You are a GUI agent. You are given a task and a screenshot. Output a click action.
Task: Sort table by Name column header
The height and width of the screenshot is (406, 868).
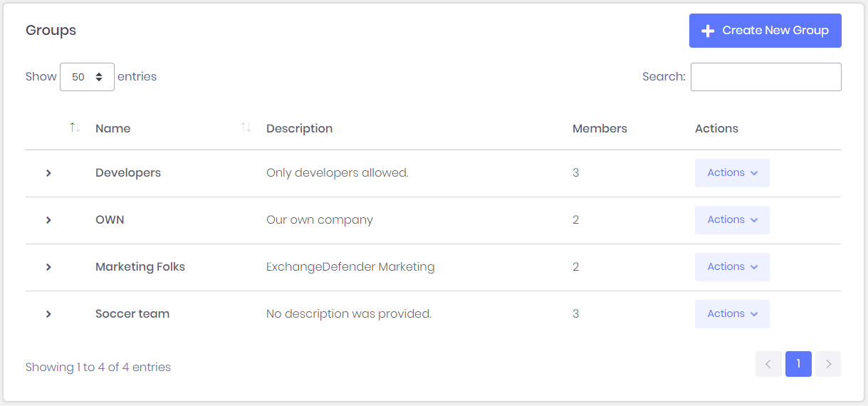pos(113,129)
